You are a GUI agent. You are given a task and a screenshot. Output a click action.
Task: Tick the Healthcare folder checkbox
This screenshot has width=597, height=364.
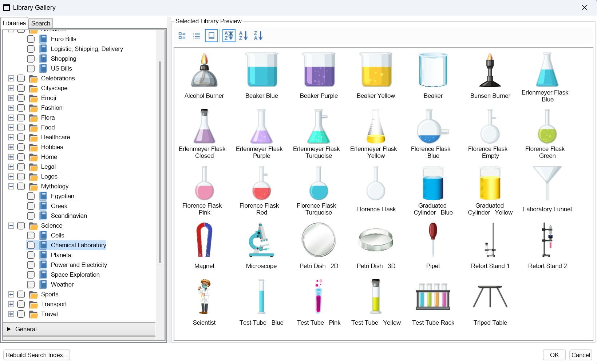click(x=21, y=137)
